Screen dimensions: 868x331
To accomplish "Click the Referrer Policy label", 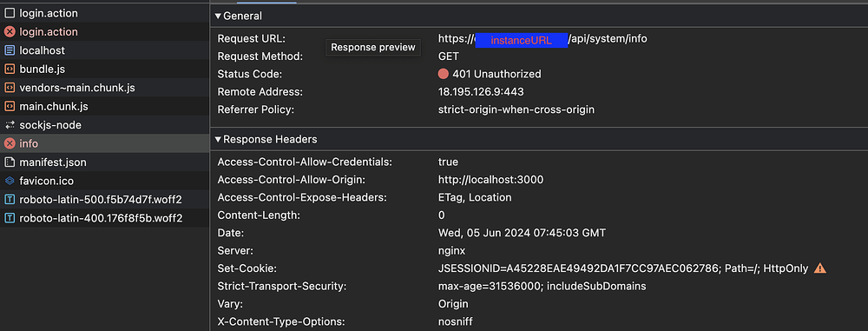I will pyautogui.click(x=256, y=109).
